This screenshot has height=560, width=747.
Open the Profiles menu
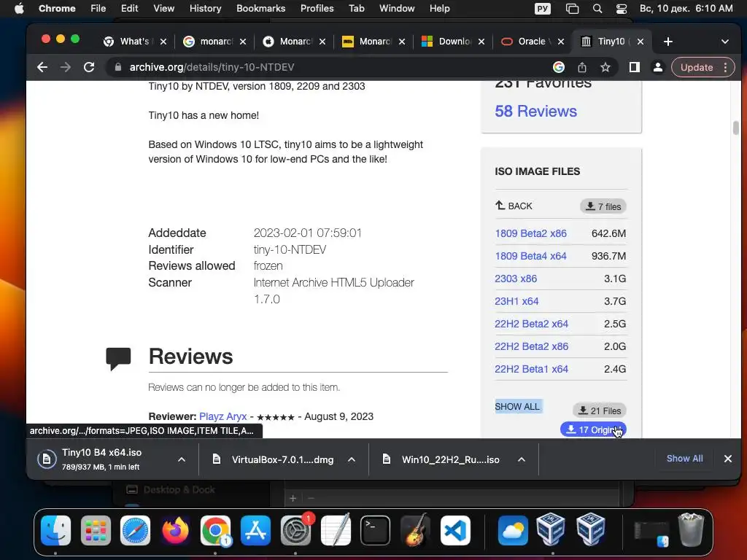317,8
